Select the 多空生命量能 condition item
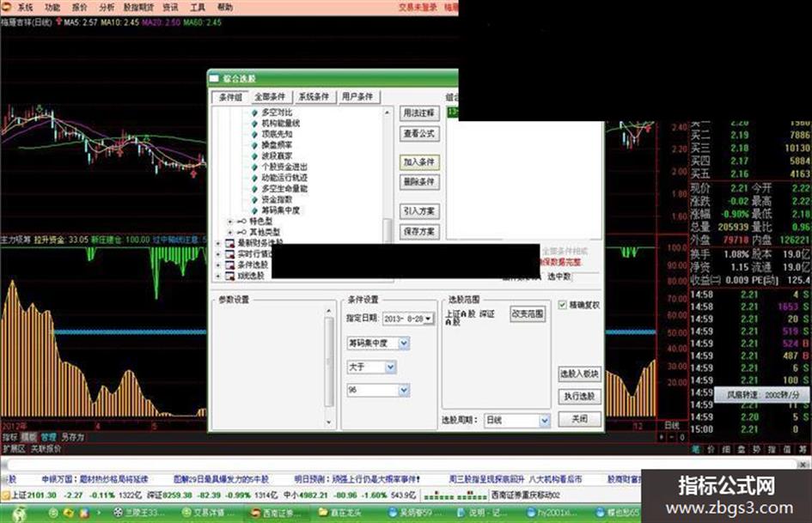Viewport: 812px width, 523px height. click(284, 188)
